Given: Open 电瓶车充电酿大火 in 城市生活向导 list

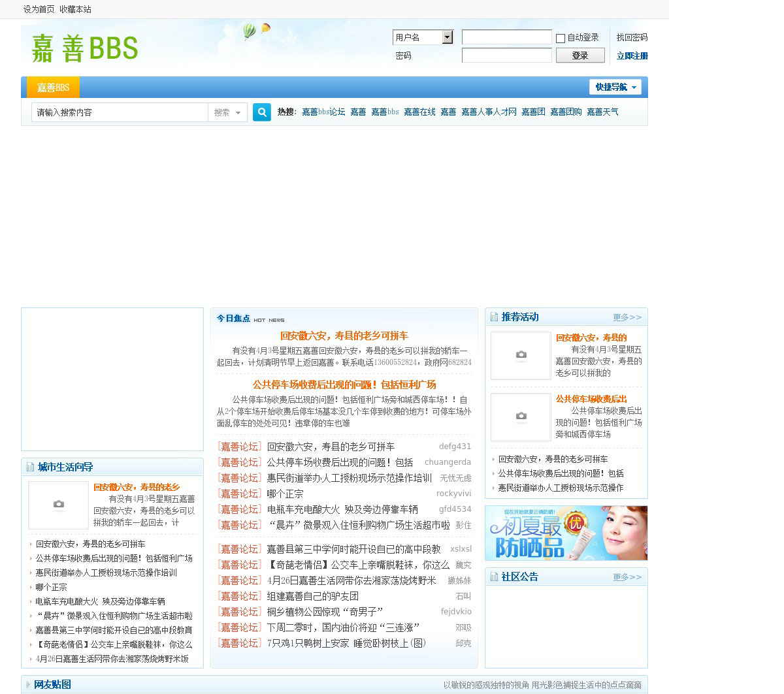Looking at the screenshot, I should point(100,601).
